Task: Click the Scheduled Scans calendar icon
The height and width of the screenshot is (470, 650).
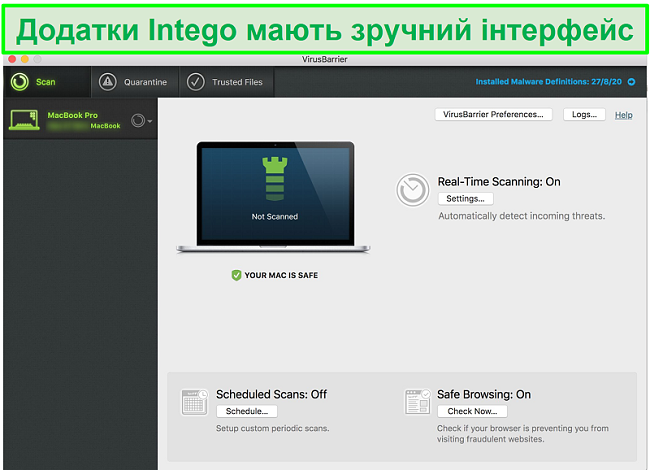Action: coord(194,402)
